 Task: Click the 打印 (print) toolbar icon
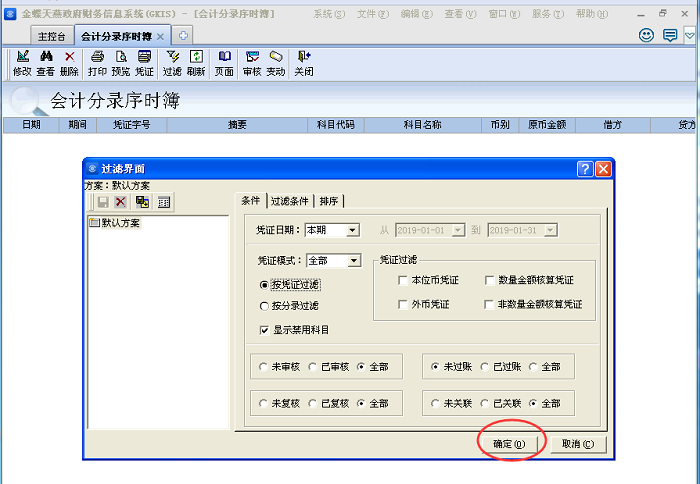point(97,63)
